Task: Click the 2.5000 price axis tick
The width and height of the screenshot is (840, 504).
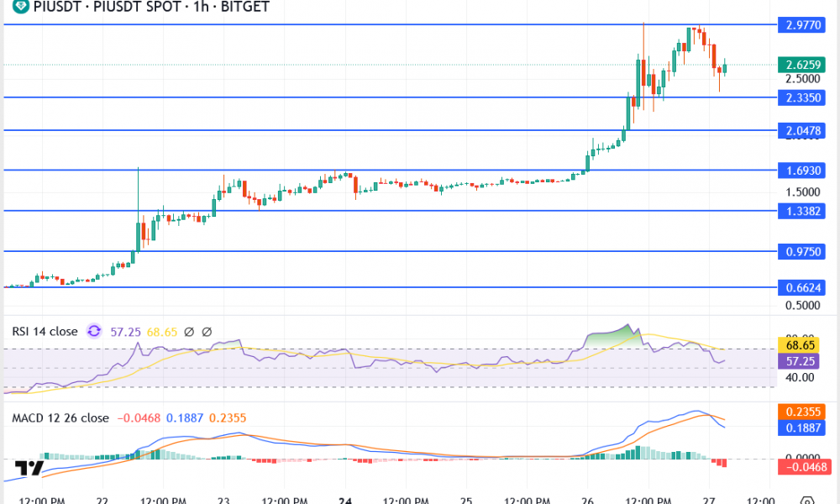Action: click(x=802, y=79)
